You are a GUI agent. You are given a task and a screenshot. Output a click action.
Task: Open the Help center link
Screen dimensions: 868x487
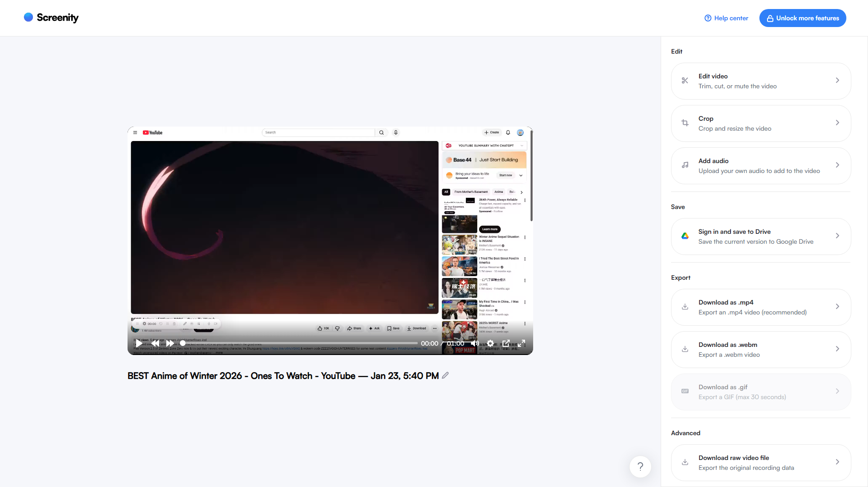pos(726,18)
